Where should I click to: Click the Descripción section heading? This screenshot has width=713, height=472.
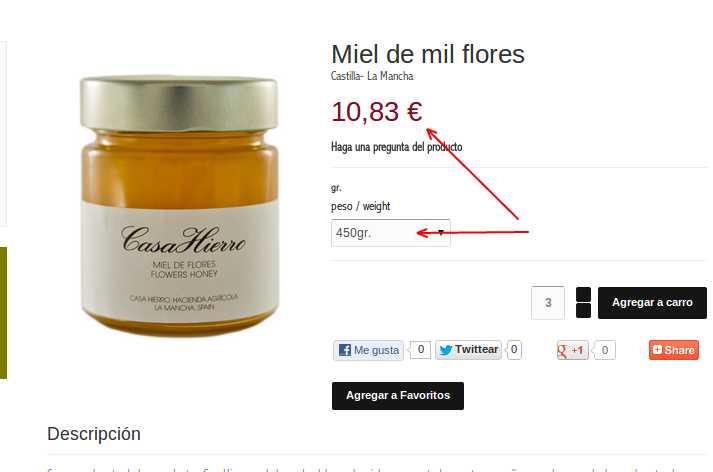(94, 434)
